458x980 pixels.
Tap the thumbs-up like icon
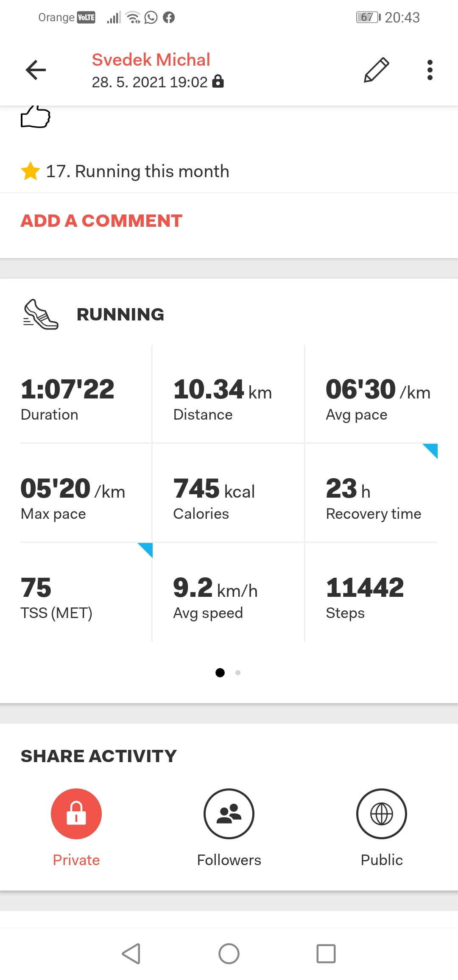point(36,117)
